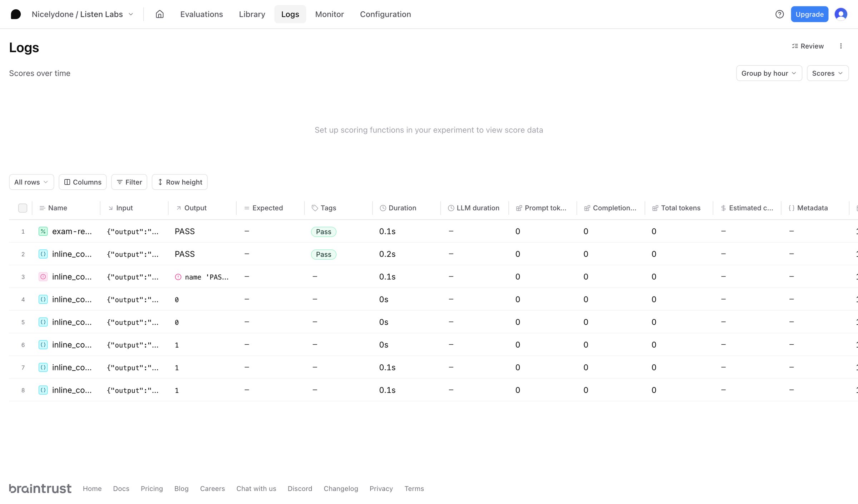This screenshot has height=504, width=858.
Task: Click the Tags column tag icon
Action: coord(315,208)
